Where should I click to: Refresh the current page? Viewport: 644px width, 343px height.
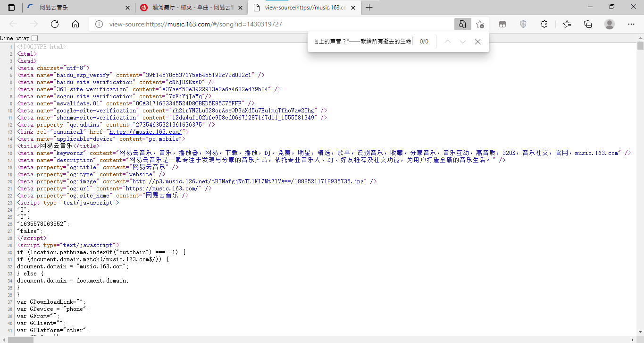coord(55,24)
